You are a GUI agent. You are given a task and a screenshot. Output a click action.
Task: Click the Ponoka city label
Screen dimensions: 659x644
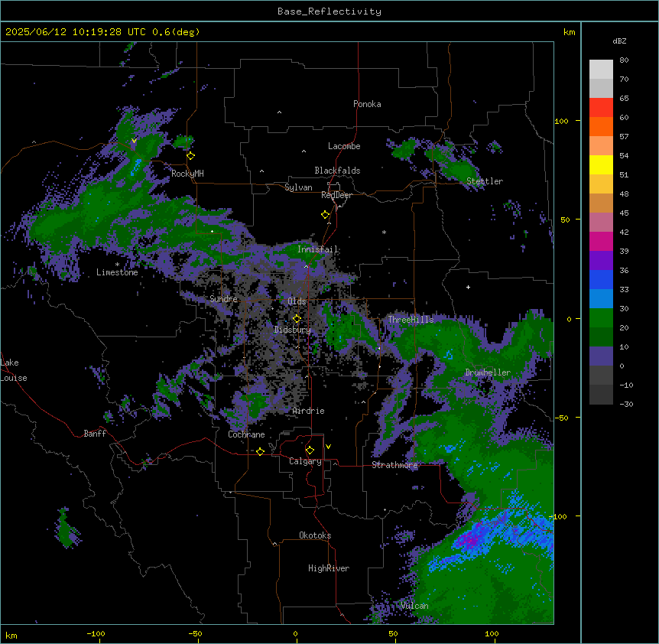[x=367, y=104]
